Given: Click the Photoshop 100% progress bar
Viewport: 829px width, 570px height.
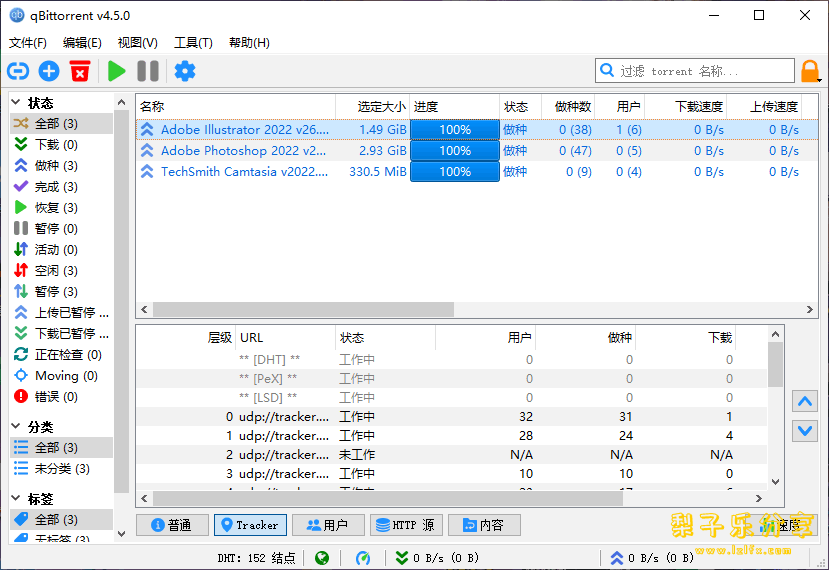Looking at the screenshot, I should 455,151.
